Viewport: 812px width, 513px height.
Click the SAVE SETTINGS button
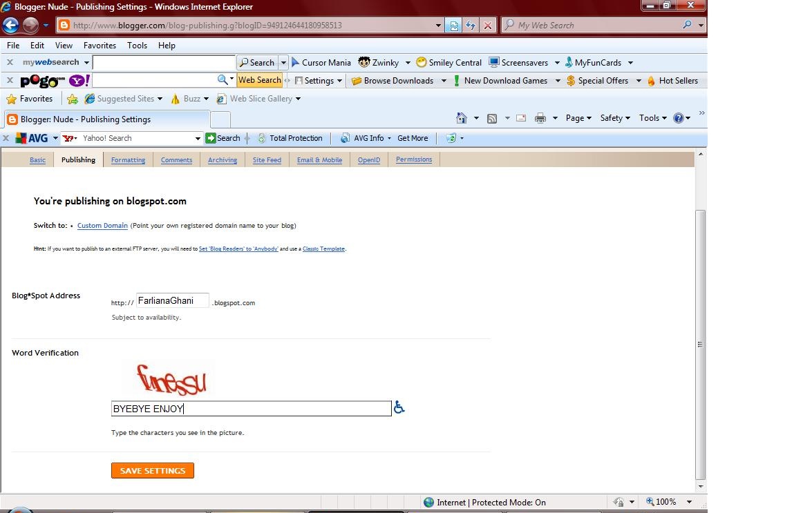click(x=153, y=471)
